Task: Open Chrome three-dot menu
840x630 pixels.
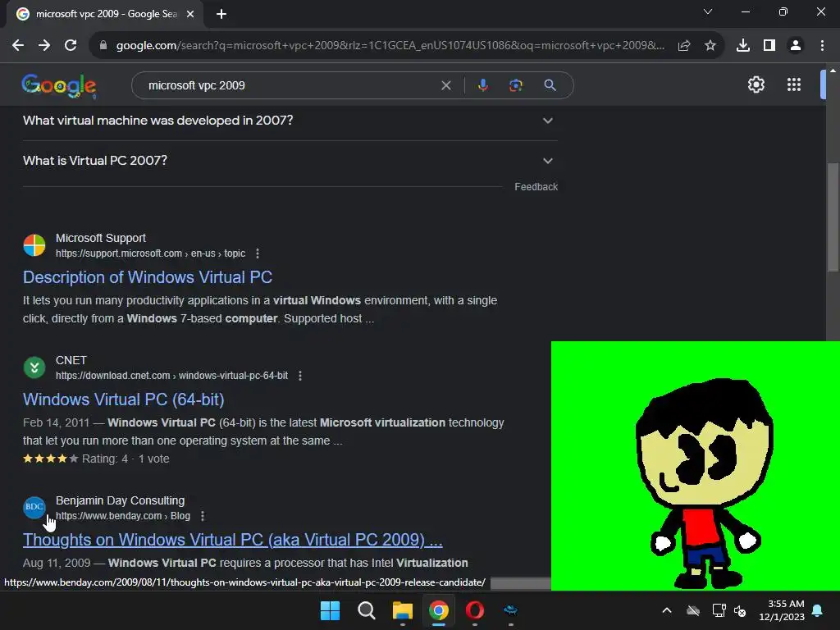Action: click(x=822, y=46)
